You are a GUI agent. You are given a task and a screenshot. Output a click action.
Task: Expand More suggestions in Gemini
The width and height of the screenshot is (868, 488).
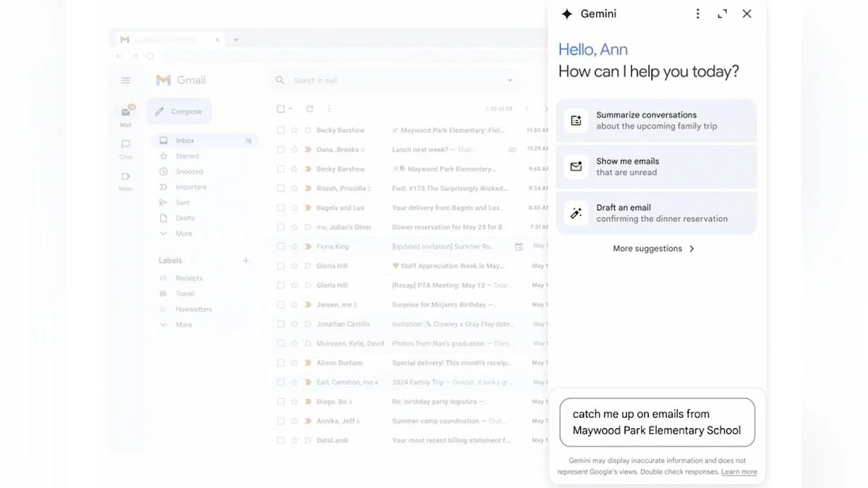(654, 249)
